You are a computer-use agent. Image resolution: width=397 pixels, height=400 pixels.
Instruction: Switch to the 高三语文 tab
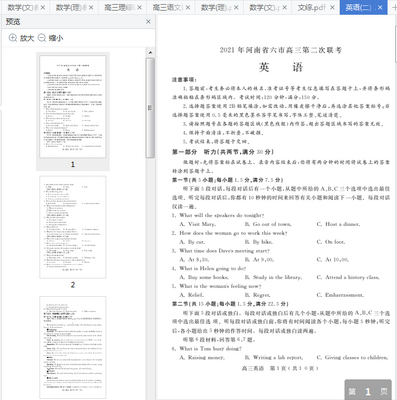(168, 7)
